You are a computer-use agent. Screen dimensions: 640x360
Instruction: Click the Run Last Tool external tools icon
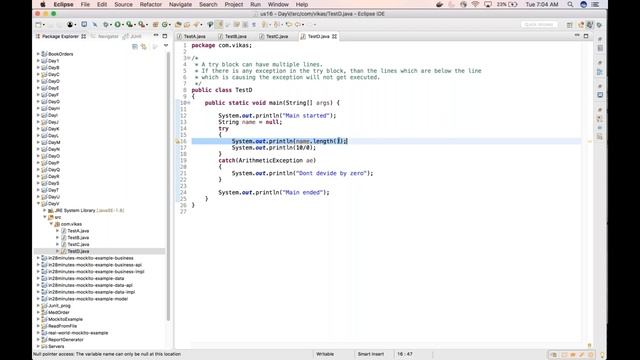(141, 25)
